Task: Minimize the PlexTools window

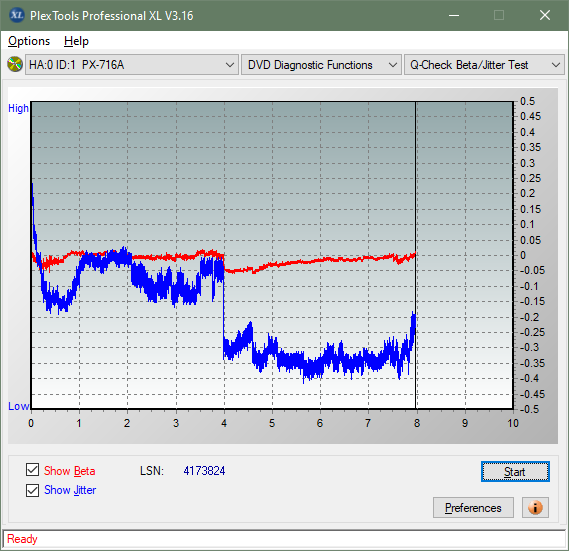Action: point(454,15)
